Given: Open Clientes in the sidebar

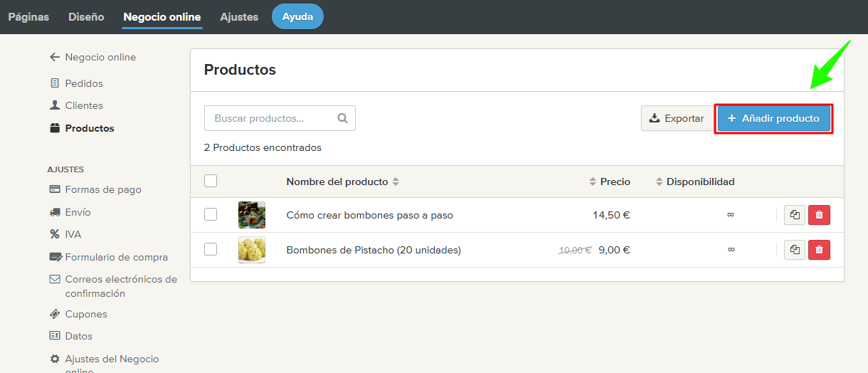Looking at the screenshot, I should click(x=83, y=105).
